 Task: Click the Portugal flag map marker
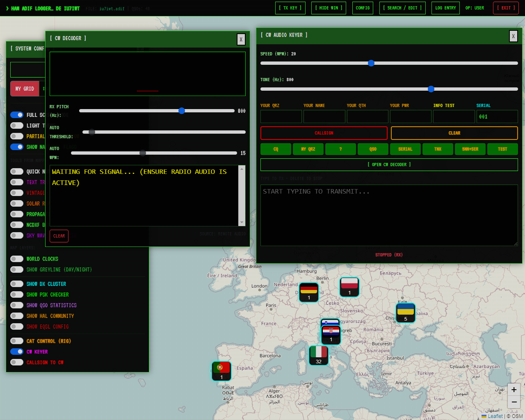click(221, 371)
